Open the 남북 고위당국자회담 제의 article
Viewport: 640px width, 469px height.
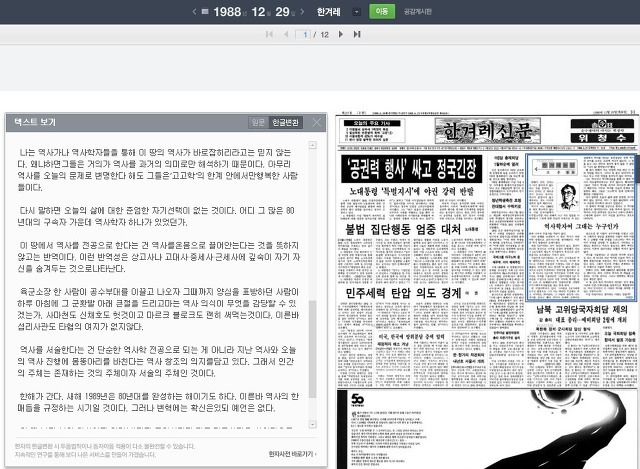tap(582, 309)
